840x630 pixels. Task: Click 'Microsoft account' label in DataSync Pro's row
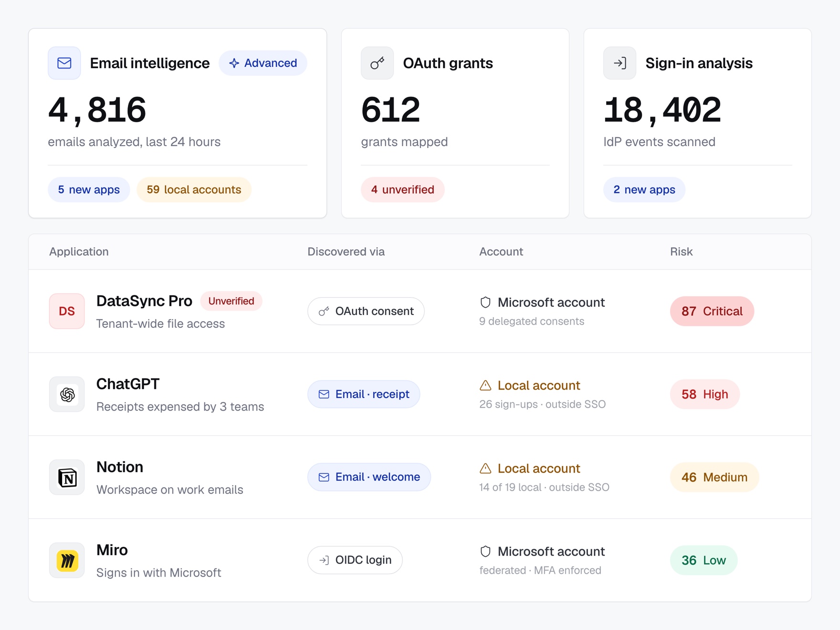tap(551, 302)
